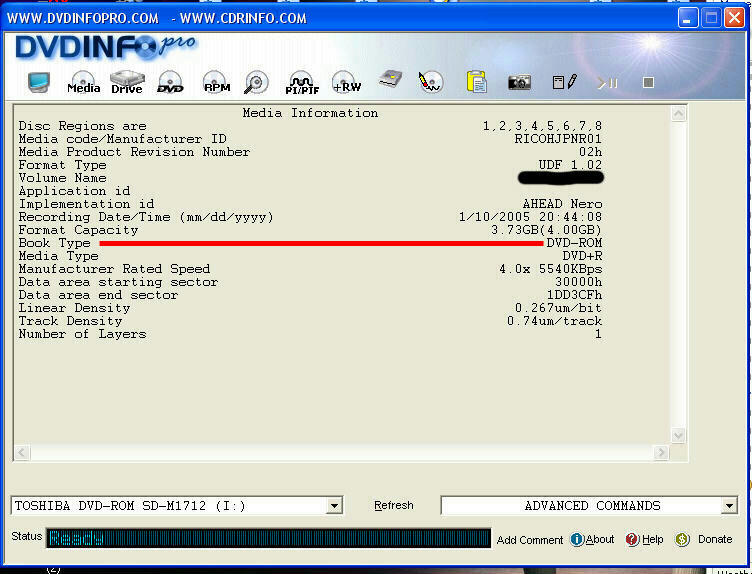Select the RICOHJPNR01 media code value

558,139
